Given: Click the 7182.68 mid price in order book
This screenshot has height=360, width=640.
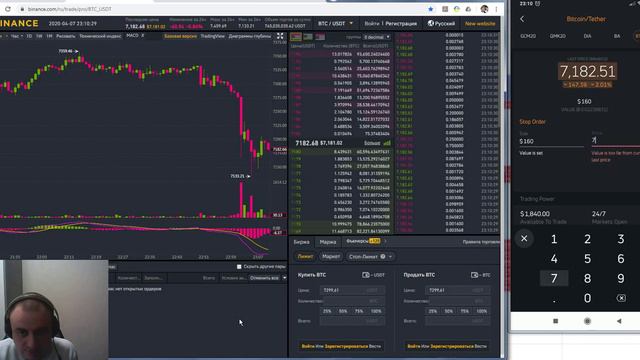Looking at the screenshot, I should tap(307, 143).
